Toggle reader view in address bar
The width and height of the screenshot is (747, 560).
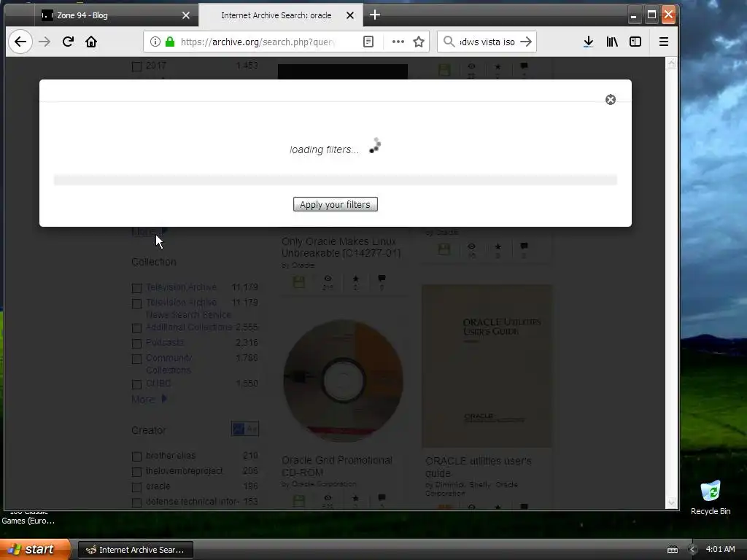pyautogui.click(x=368, y=42)
